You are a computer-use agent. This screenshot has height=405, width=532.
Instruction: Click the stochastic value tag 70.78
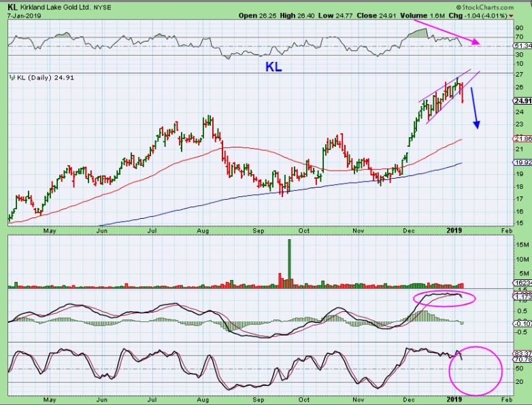pyautogui.click(x=523, y=359)
